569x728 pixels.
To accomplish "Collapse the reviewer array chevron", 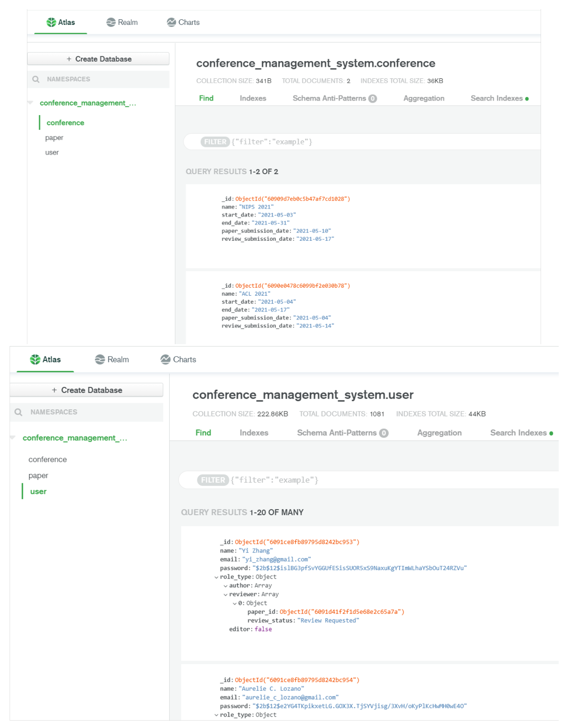I will point(225,595).
